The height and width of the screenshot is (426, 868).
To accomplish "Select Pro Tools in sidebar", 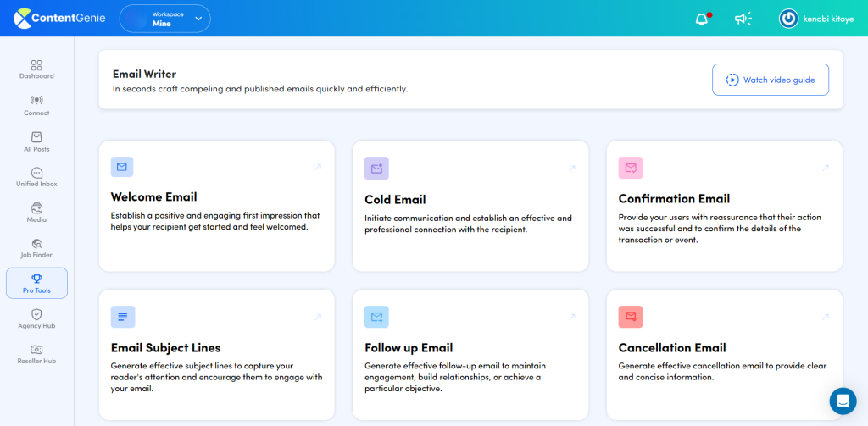I will [36, 283].
